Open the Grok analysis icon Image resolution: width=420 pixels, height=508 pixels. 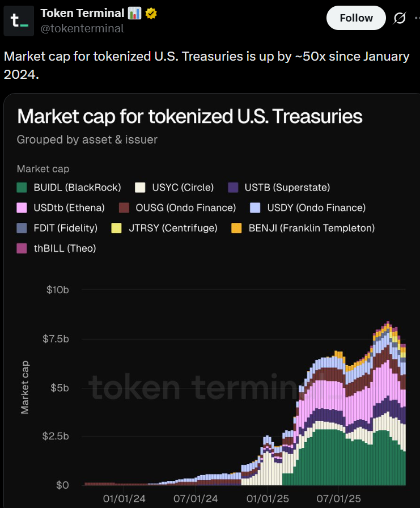[400, 18]
